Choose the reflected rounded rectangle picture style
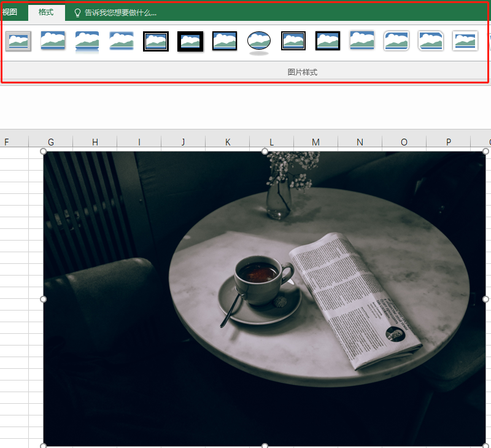This screenshot has height=448, width=491. tap(87, 41)
